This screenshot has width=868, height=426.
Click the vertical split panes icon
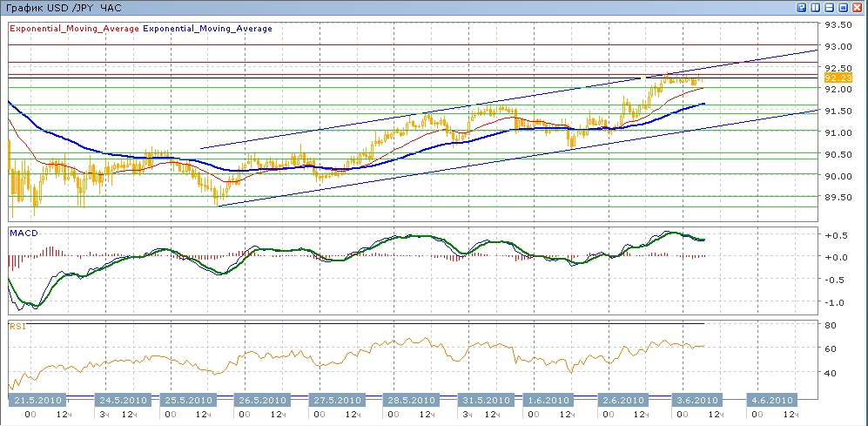coord(816,7)
